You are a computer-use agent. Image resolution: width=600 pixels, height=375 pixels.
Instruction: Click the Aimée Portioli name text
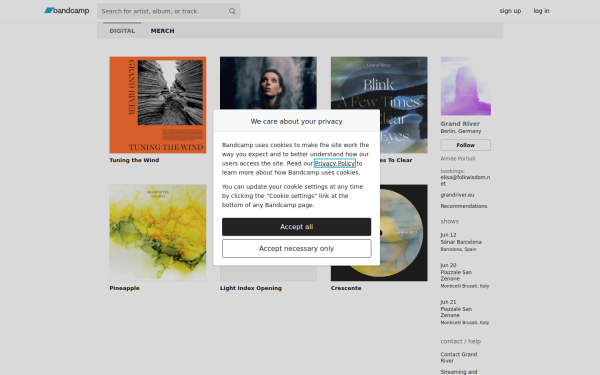click(x=458, y=158)
